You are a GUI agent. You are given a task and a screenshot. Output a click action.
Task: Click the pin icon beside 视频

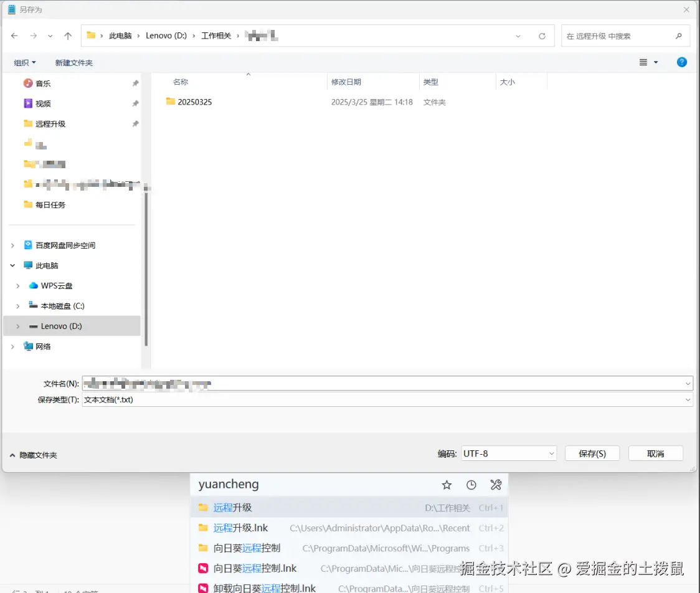(135, 103)
